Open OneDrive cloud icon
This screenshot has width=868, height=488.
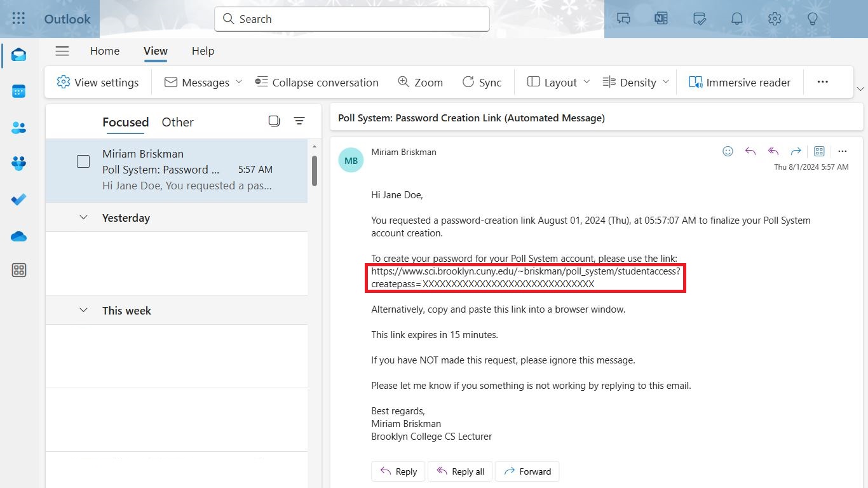(x=18, y=236)
